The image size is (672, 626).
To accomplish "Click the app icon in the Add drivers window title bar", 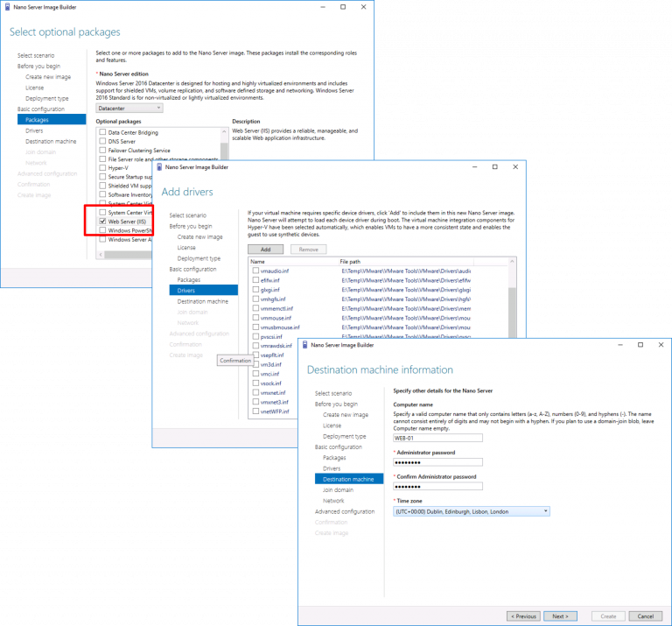I will pyautogui.click(x=159, y=167).
